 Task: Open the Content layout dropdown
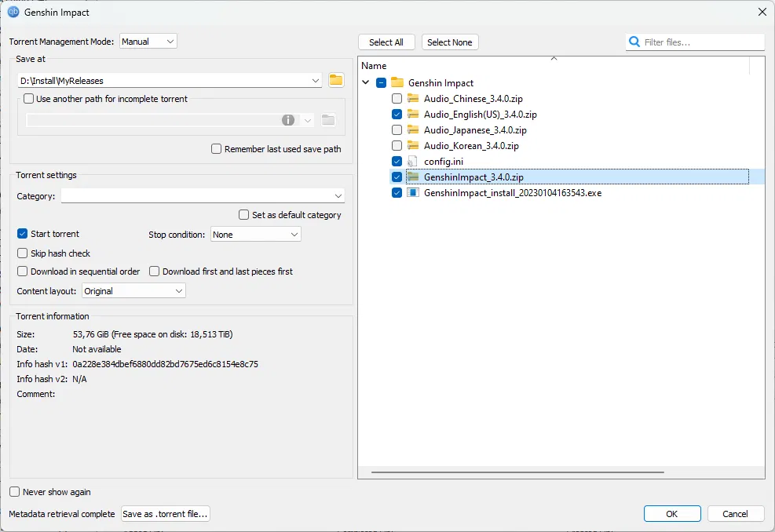click(x=133, y=291)
